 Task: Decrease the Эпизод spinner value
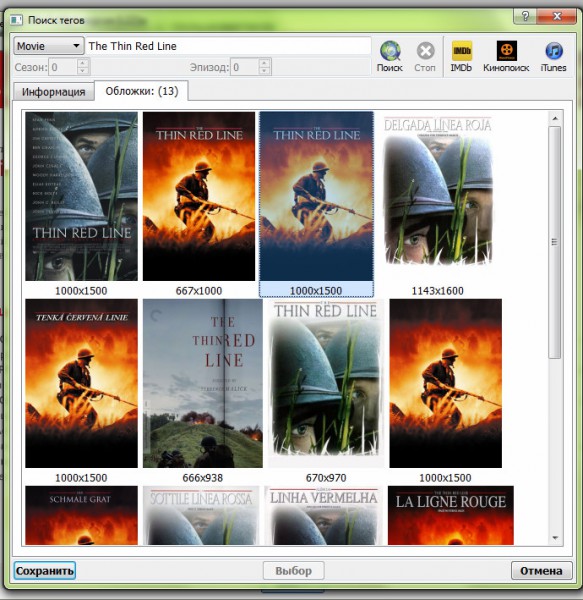point(264,71)
